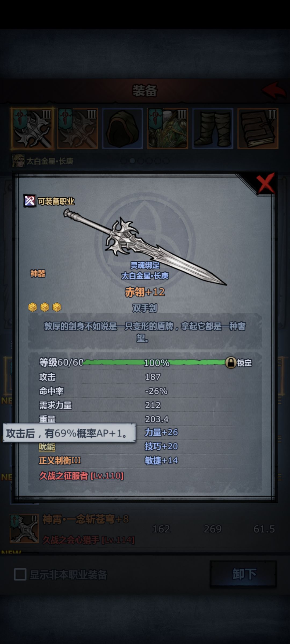Select the first two-handed sword equipment slot
The height and width of the screenshot is (644, 290).
[32, 128]
